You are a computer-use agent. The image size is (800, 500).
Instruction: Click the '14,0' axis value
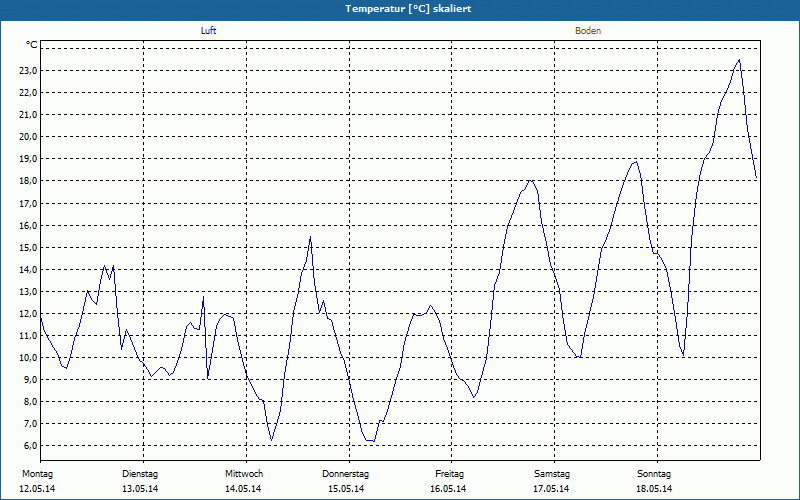(28, 269)
